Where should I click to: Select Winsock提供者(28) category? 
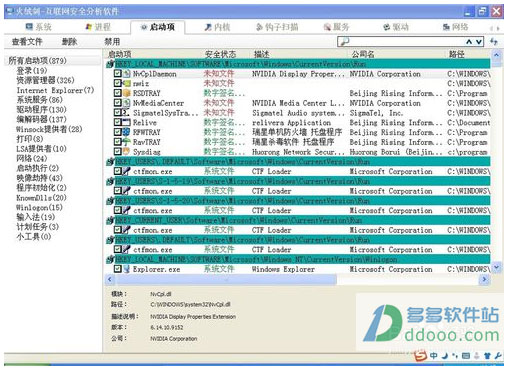point(49,129)
